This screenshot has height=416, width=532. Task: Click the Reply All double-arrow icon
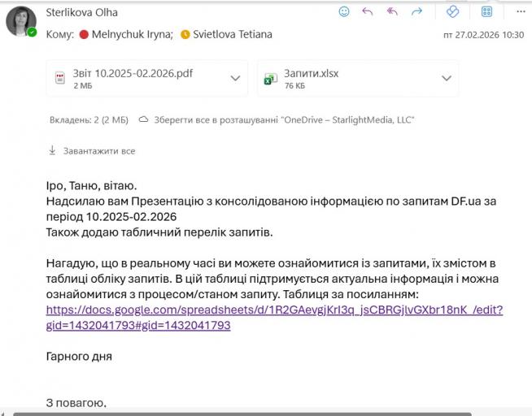pos(392,12)
